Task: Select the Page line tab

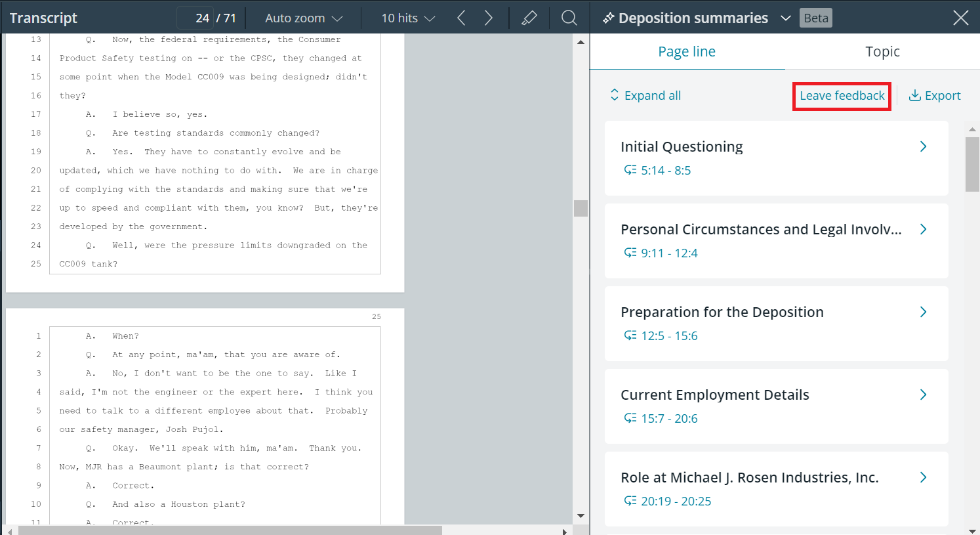Action: click(x=686, y=51)
